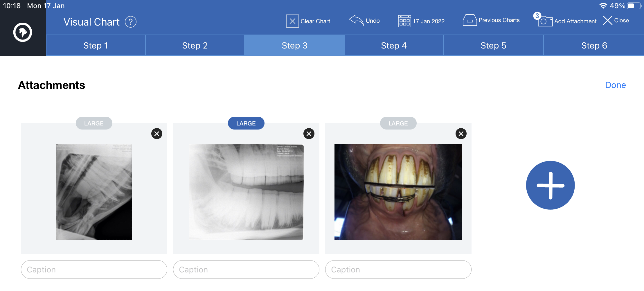Remove the second teeth x-ray attachment
This screenshot has width=644, height=291.
coord(309,134)
